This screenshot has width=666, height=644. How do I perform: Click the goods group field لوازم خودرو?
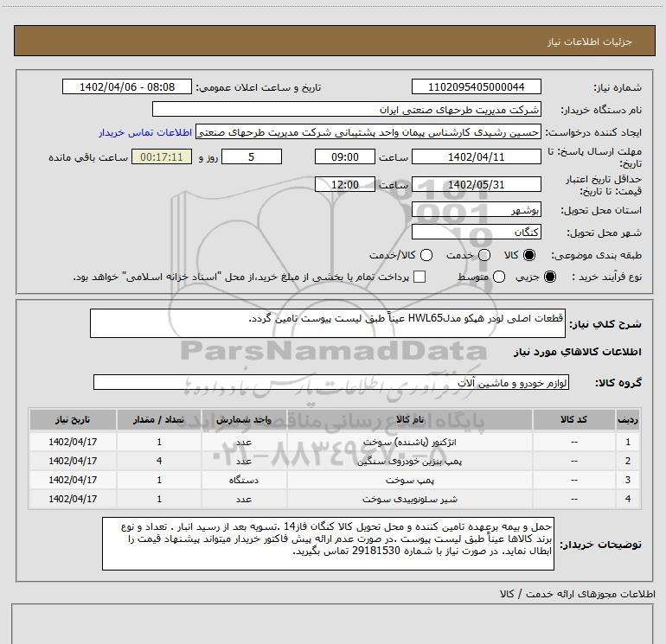tap(331, 382)
